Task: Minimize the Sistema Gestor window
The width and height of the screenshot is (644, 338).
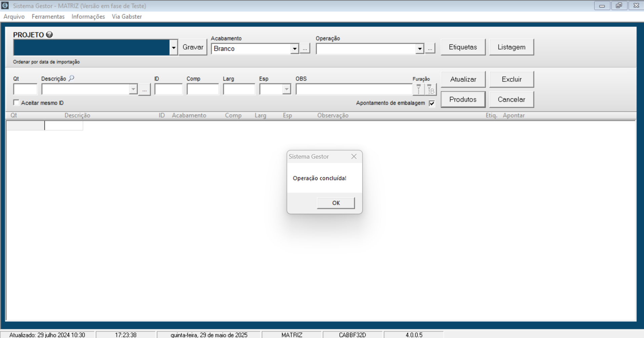Action: pyautogui.click(x=602, y=6)
